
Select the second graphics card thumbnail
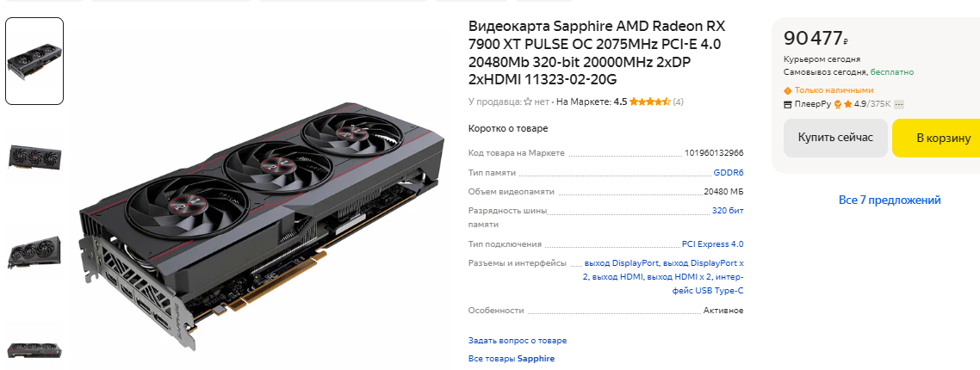34,157
